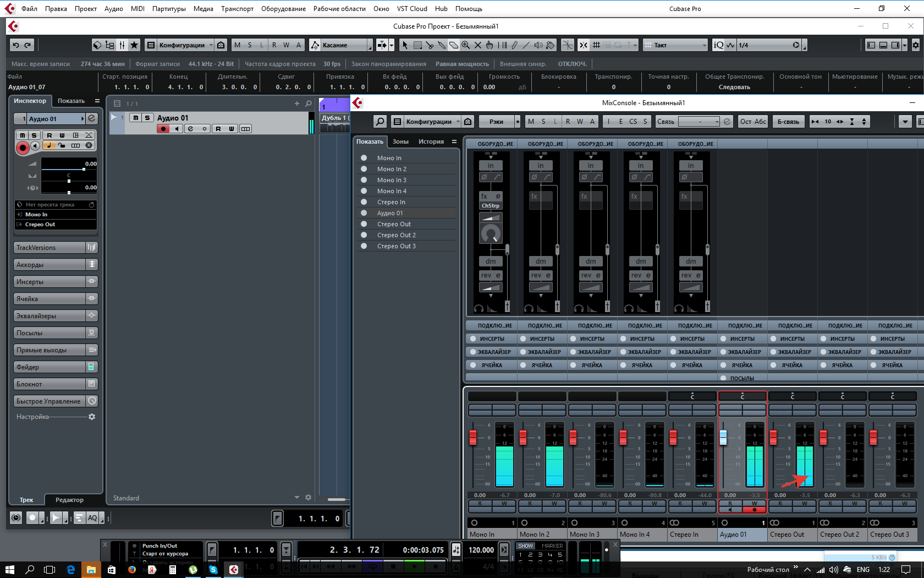Switch to the Зоны tab in MixConsole
Viewport: 924px width, 578px height.
(x=400, y=141)
